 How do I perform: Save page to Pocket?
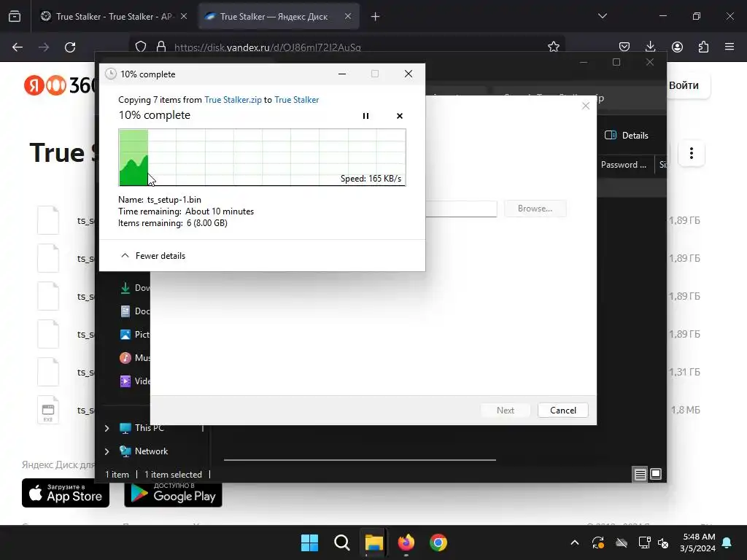tap(624, 47)
